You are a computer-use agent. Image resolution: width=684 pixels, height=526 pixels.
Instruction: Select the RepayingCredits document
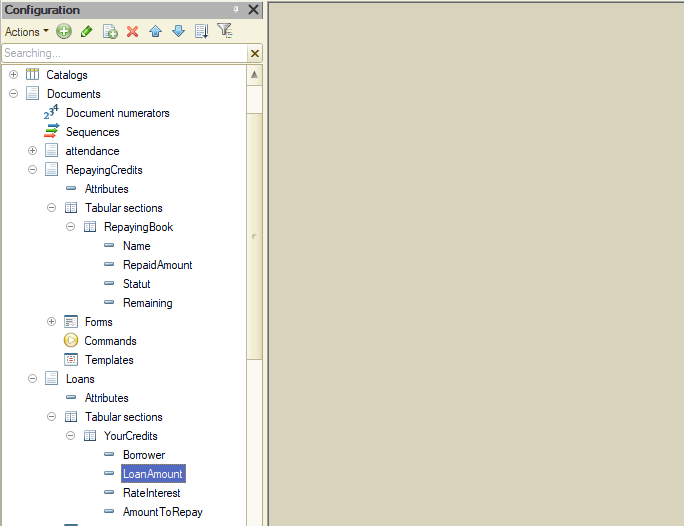pos(104,170)
